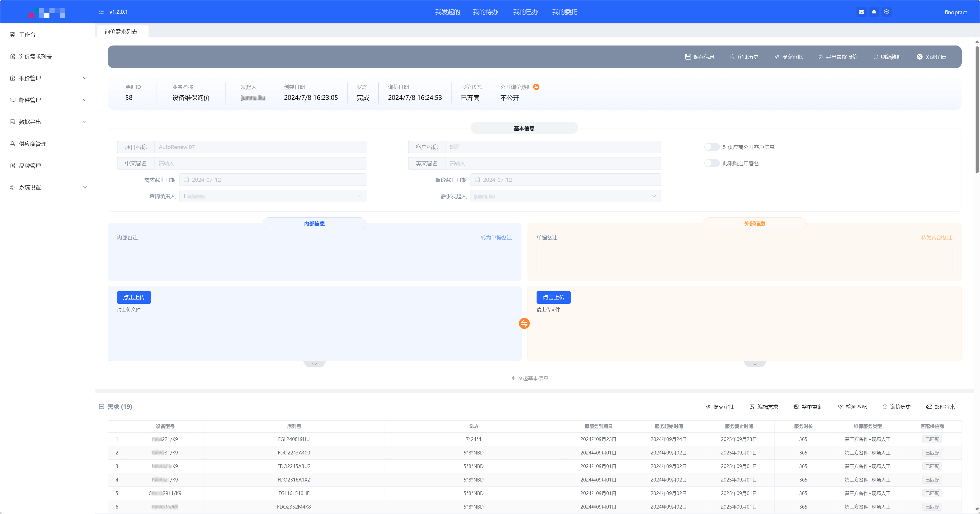Open the 查询负责人 dropdown

coord(272,196)
